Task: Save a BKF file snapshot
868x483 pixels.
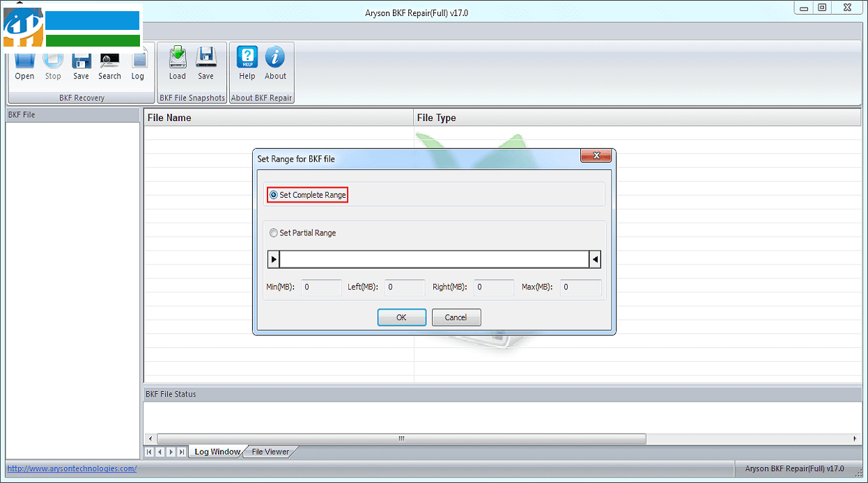Action: click(x=206, y=63)
